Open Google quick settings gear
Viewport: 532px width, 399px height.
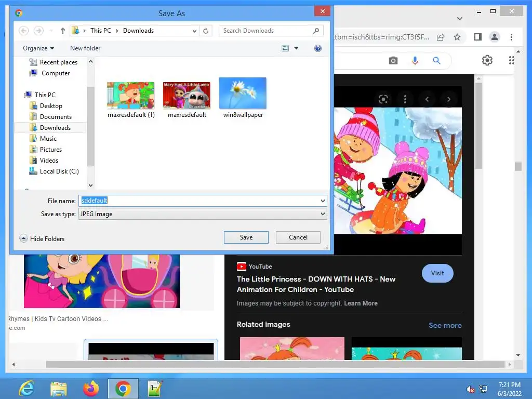click(487, 60)
